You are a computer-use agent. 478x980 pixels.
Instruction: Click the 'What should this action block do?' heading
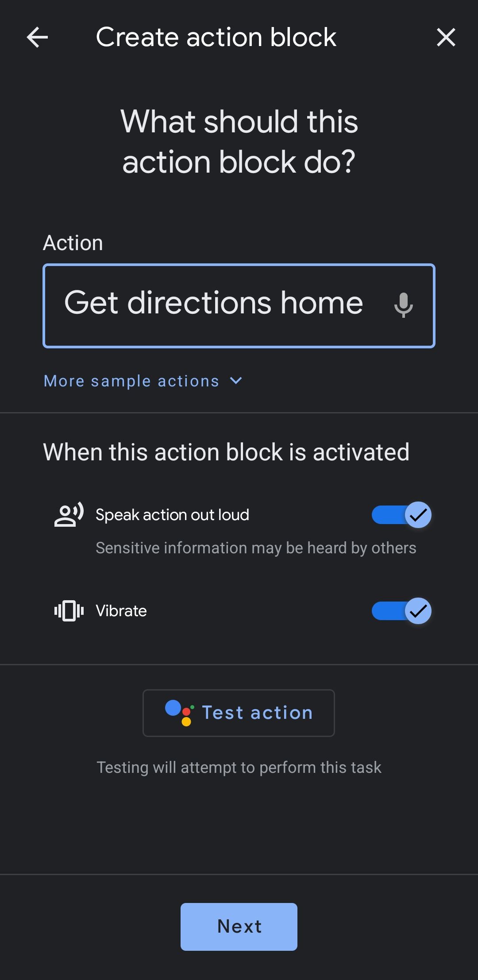239,142
